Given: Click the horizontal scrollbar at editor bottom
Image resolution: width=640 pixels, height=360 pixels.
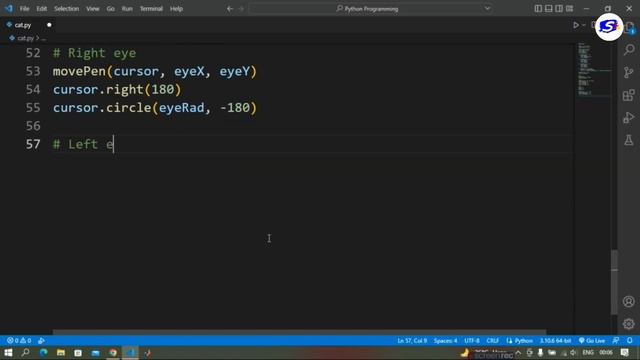Looking at the screenshot, I should [299, 332].
